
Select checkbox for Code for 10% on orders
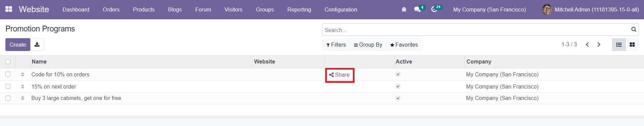pos(8,74)
